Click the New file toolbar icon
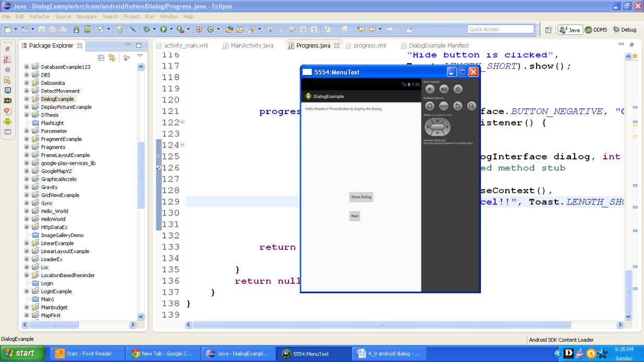The width and height of the screenshot is (644, 362). click(8, 30)
